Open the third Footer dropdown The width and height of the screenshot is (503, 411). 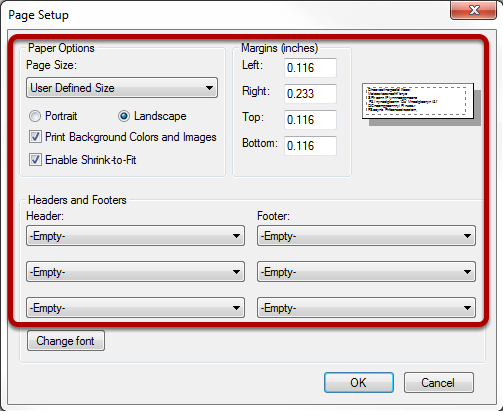366,308
